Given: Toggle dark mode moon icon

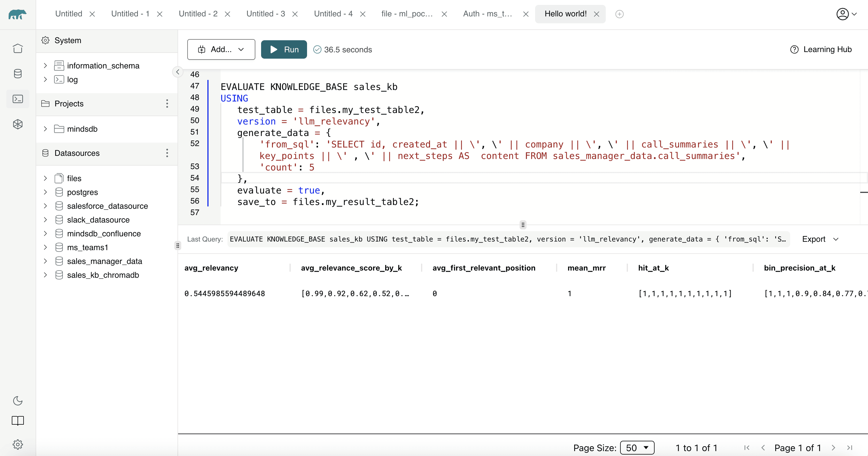Looking at the screenshot, I should pyautogui.click(x=18, y=401).
